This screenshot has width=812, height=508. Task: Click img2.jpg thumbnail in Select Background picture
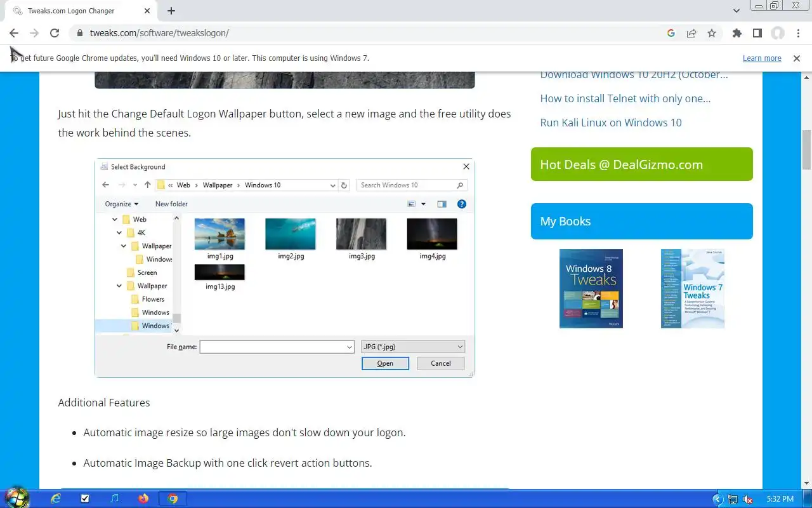click(291, 234)
